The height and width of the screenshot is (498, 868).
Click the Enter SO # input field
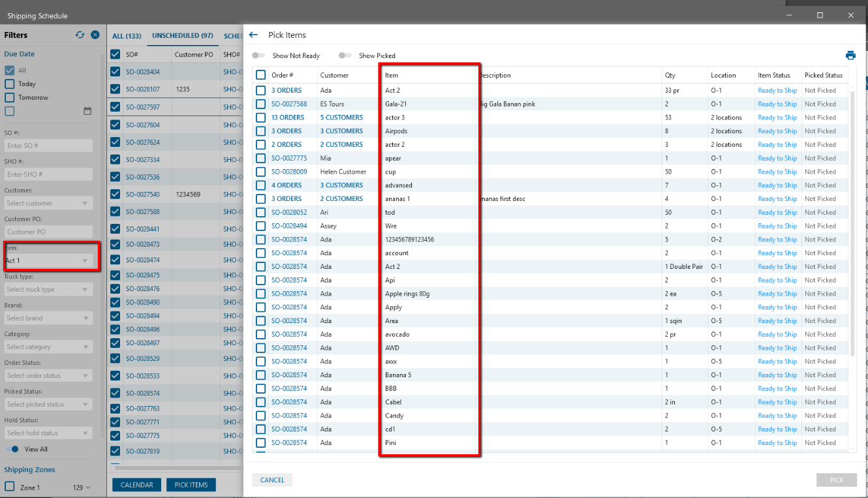[x=48, y=146]
